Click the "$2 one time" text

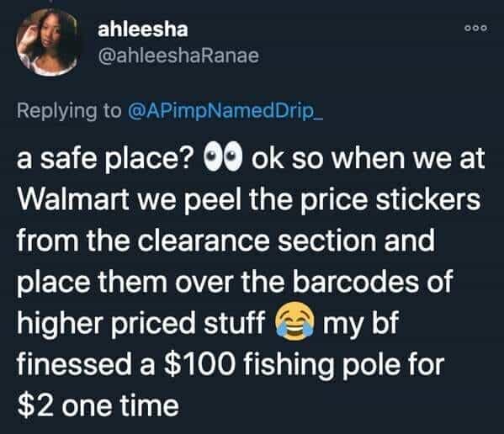pos(98,405)
